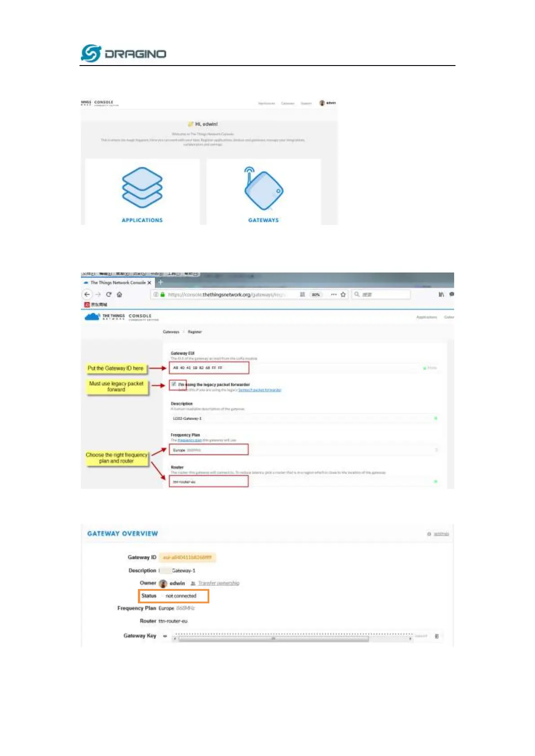Click the Dragino logo in header
Viewport: 535px width, 756px height.
click(124, 53)
